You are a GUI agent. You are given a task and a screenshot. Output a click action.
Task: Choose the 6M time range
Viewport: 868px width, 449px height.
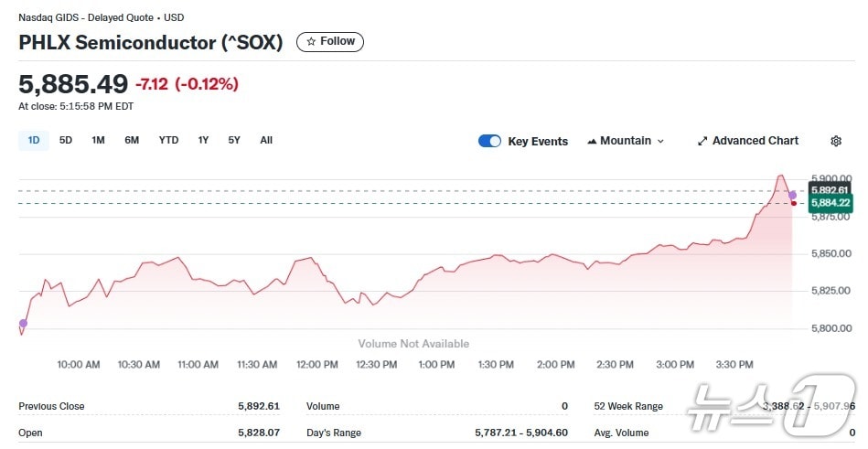pyautogui.click(x=132, y=140)
